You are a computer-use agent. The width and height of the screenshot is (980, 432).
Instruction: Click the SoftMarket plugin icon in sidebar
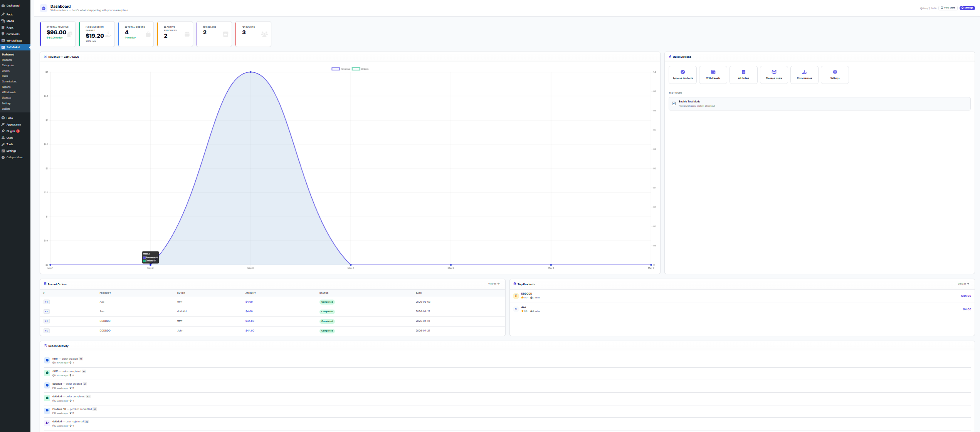pos(3,47)
